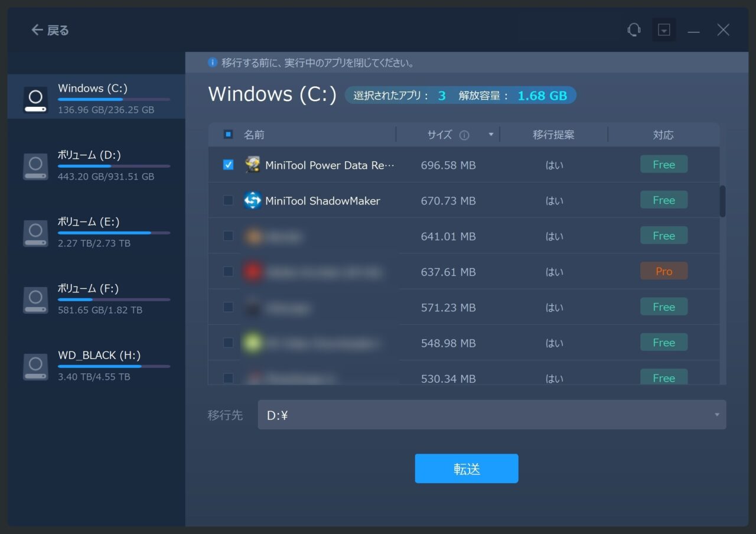Click はい on the MiniTool ShadowMaker row
Screen dimensions: 756x534
point(554,201)
